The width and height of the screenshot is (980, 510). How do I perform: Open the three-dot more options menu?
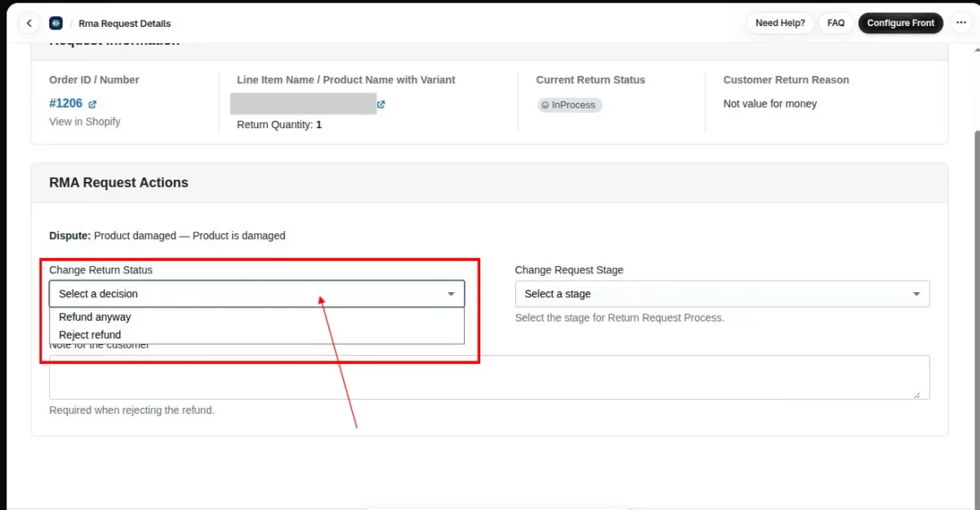pos(960,23)
